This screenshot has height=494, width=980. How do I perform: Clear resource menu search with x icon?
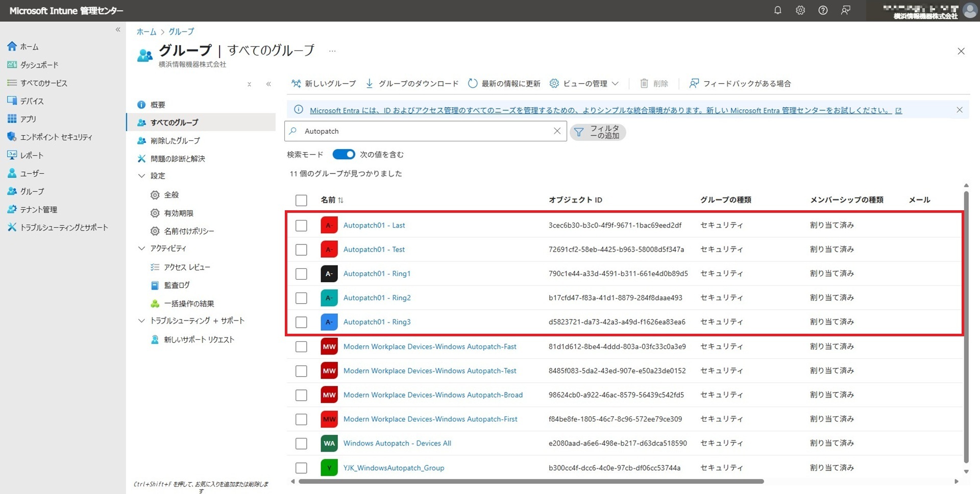[249, 84]
